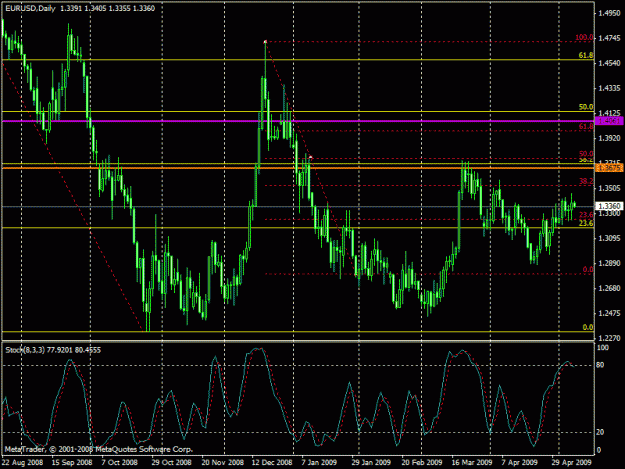This screenshot has width=625, height=469.
Task: Click the 12 Dec 2008 date label
Action: pos(272,462)
